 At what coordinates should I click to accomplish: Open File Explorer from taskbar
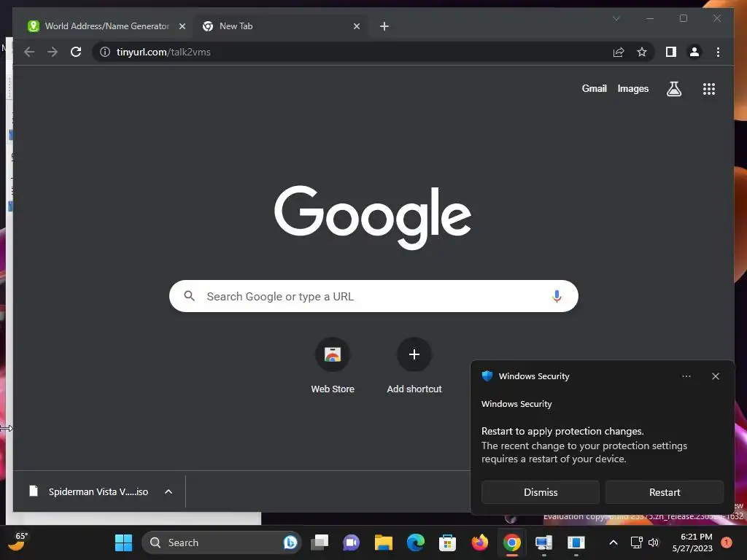click(383, 542)
